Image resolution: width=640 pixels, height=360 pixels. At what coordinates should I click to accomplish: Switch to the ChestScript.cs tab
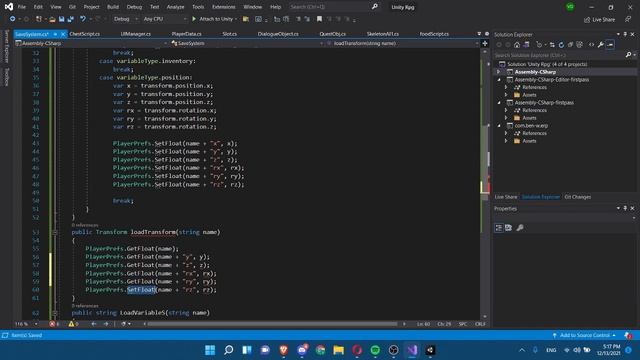click(84, 34)
